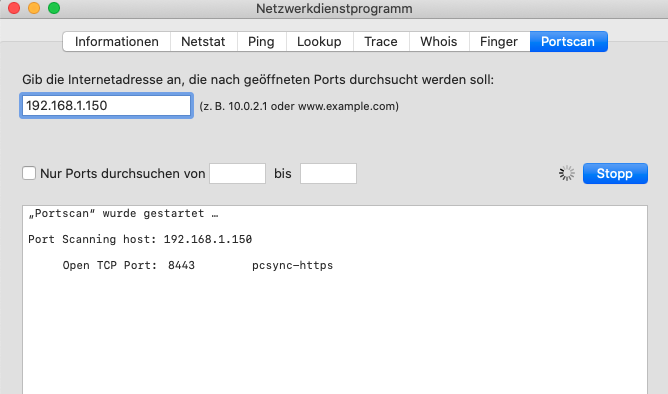Image resolution: width=668 pixels, height=394 pixels.
Task: Switch to the Whois tab
Action: point(439,42)
